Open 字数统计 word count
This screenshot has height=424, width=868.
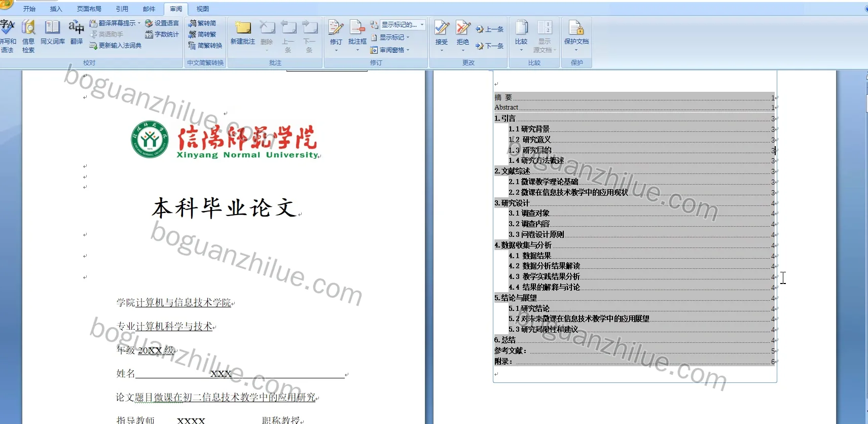[162, 34]
